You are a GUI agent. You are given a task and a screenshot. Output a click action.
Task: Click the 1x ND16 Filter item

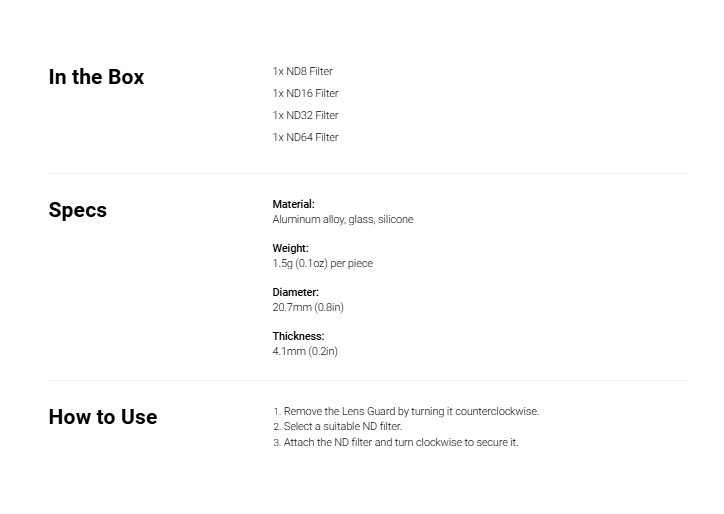[305, 93]
